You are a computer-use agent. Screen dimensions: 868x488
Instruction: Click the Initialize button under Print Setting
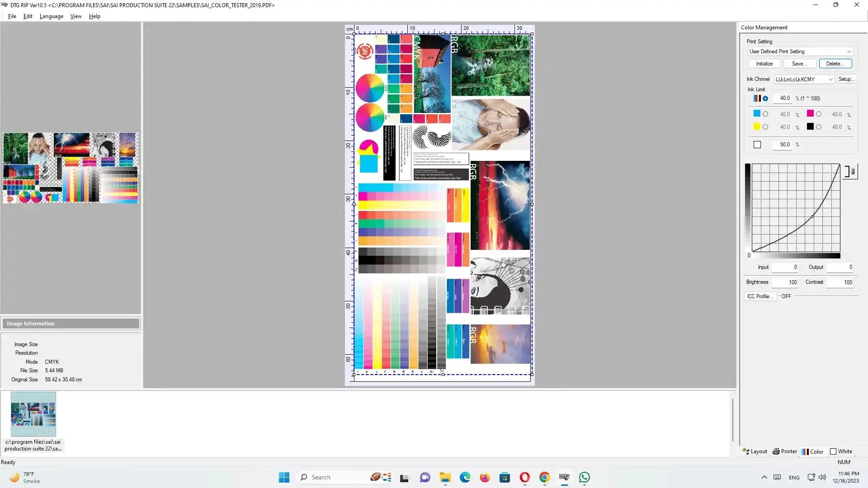click(764, 63)
